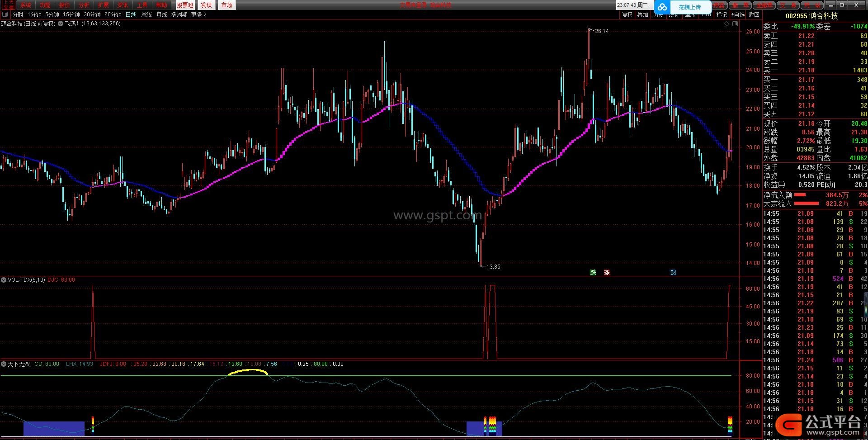868x440 pixels.
Task: Click stock title 002955 鸿合科技
Action: coord(811,16)
